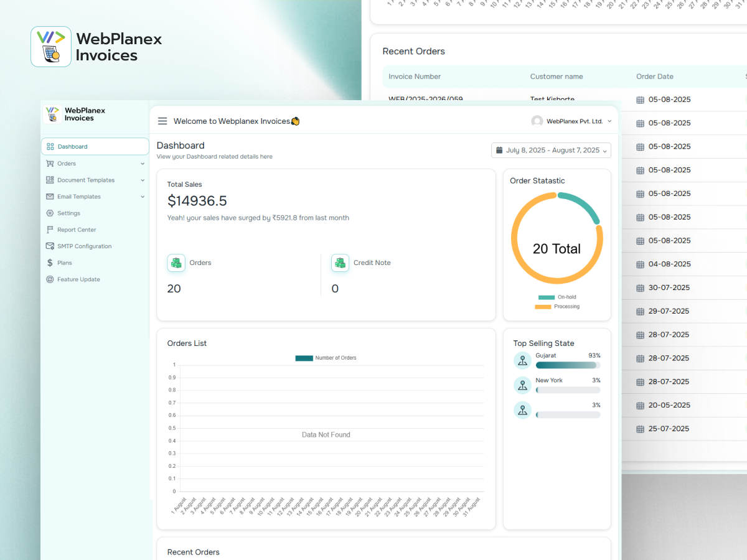This screenshot has width=747, height=560.
Task: Click the Credit Note label
Action: point(372,263)
